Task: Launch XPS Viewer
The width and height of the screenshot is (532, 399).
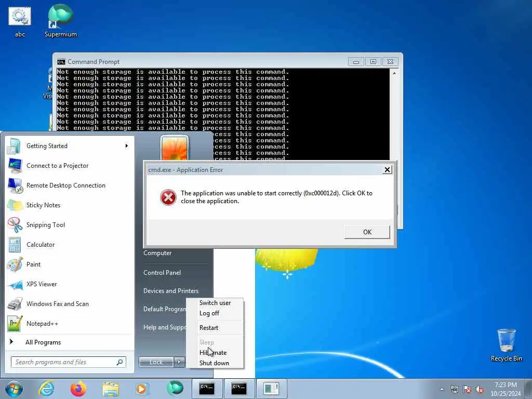Action: 70,284
